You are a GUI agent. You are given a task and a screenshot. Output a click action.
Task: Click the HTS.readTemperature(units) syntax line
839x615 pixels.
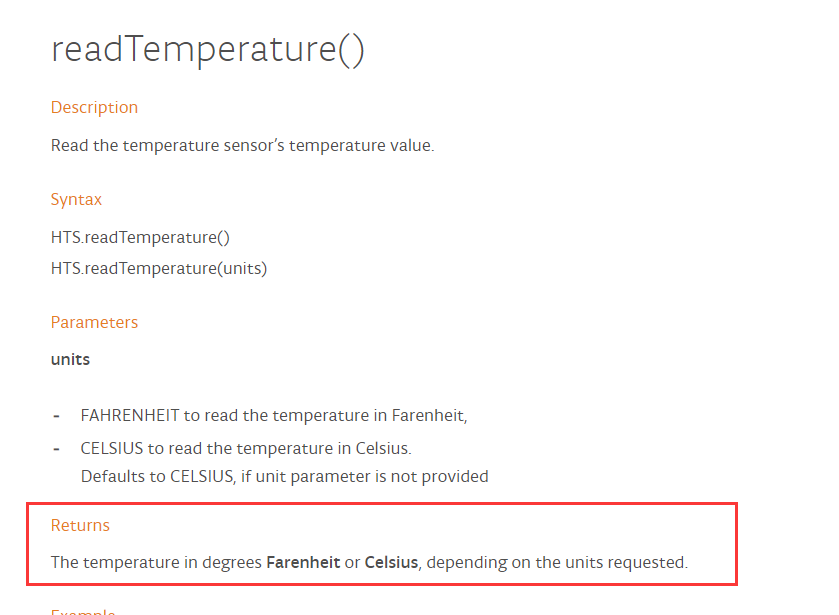click(159, 268)
